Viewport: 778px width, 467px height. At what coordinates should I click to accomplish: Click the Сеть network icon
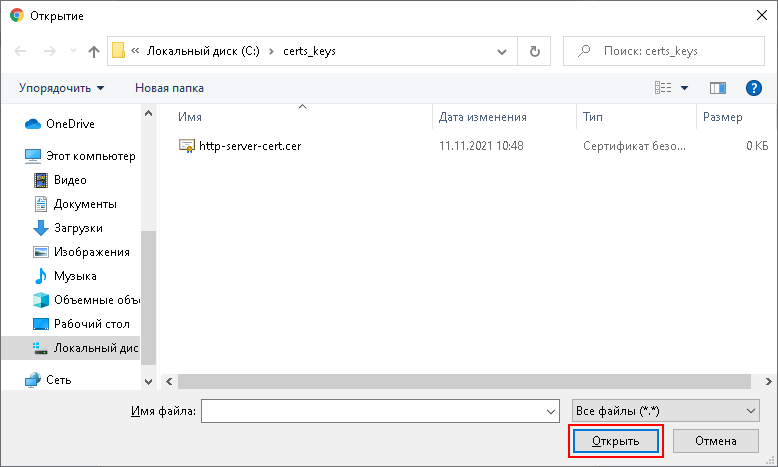[x=33, y=380]
